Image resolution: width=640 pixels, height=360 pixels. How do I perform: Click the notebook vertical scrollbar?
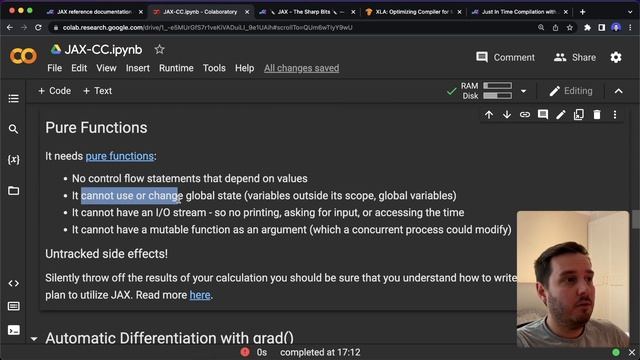(636, 220)
